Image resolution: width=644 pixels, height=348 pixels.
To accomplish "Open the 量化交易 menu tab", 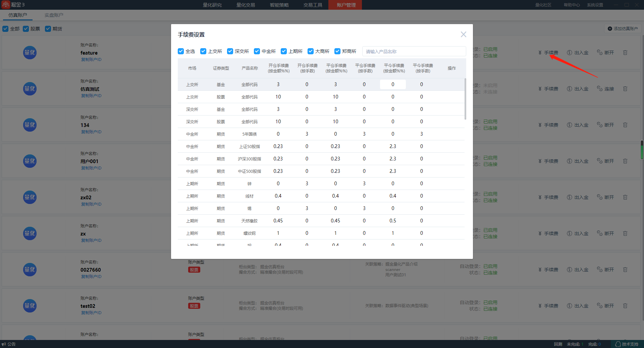I will click(246, 5).
